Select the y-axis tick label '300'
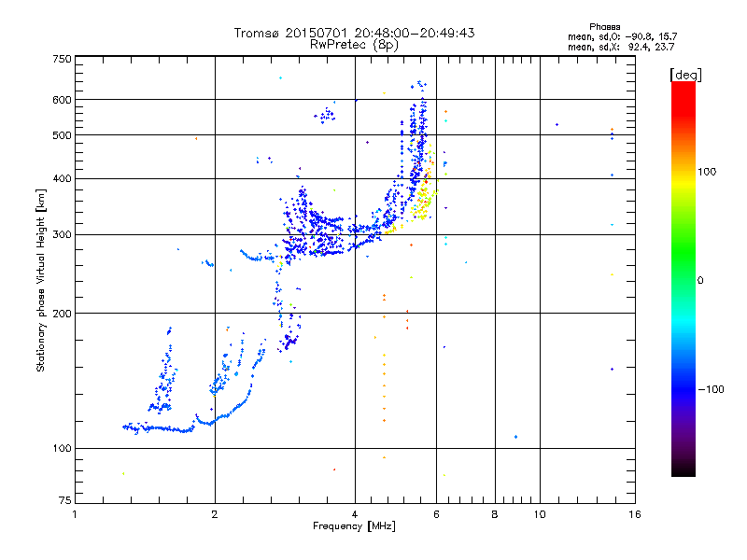747x560 pixels. pos(61,234)
